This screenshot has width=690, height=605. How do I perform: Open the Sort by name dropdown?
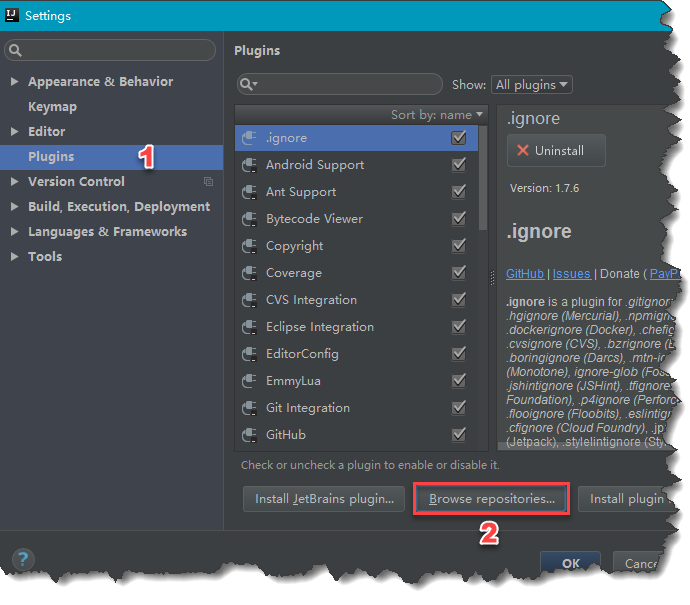(x=437, y=115)
